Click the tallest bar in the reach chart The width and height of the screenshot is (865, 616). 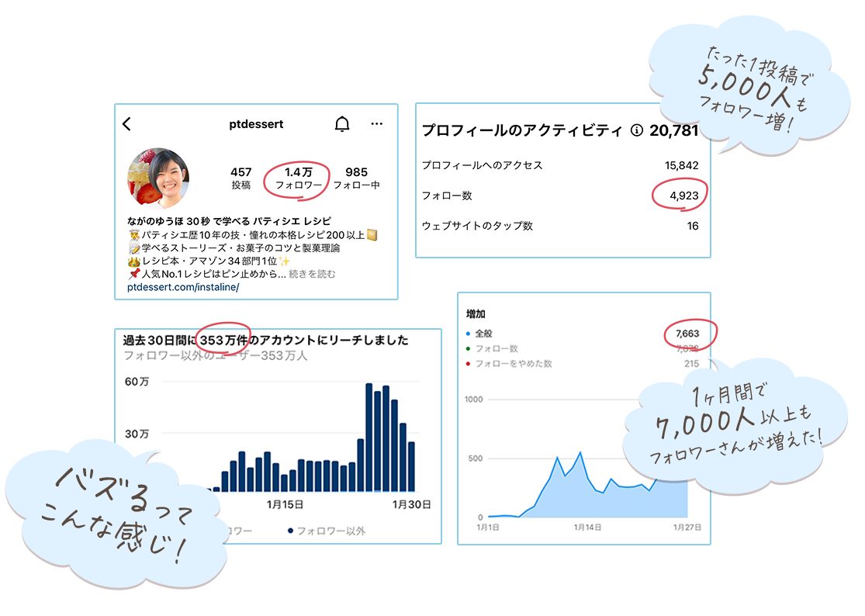(x=369, y=438)
